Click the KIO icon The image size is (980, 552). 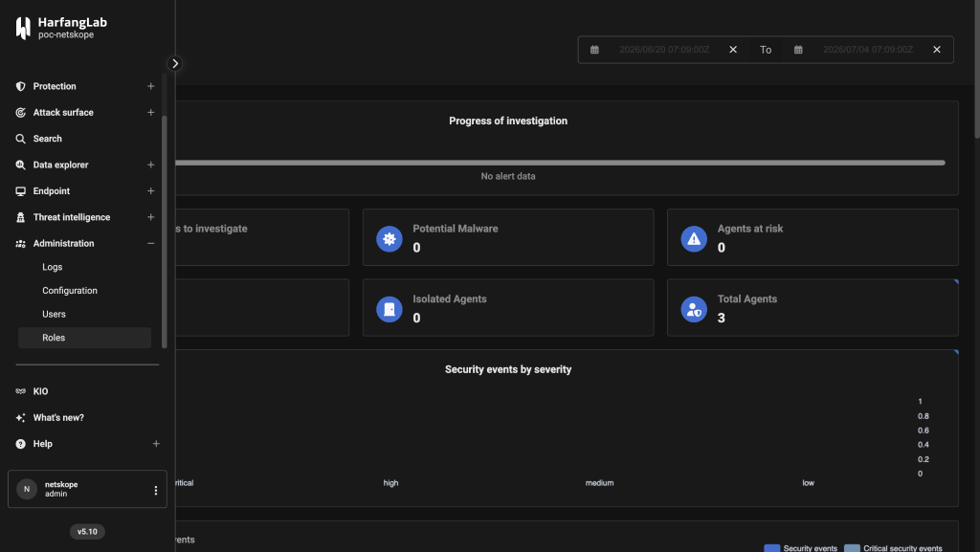click(x=21, y=391)
